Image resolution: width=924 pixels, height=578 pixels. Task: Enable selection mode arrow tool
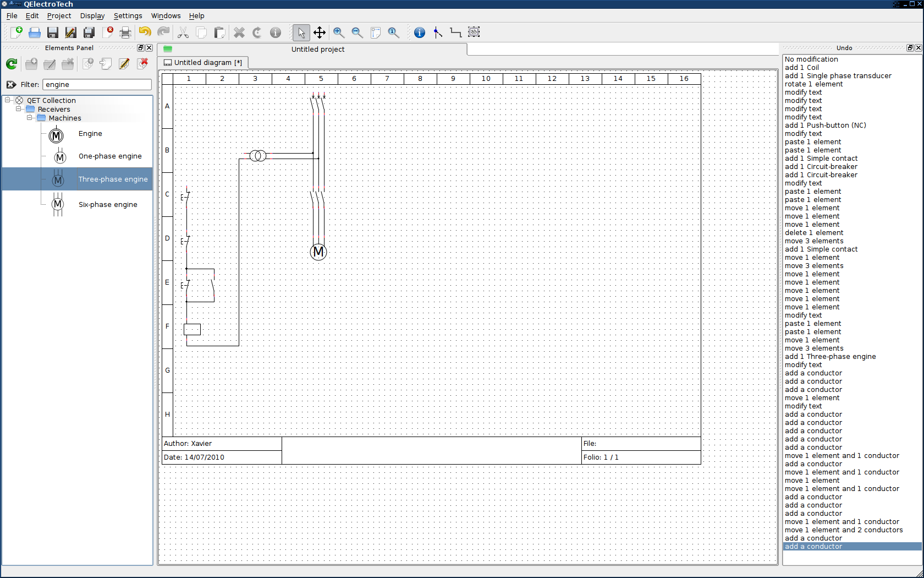click(301, 32)
